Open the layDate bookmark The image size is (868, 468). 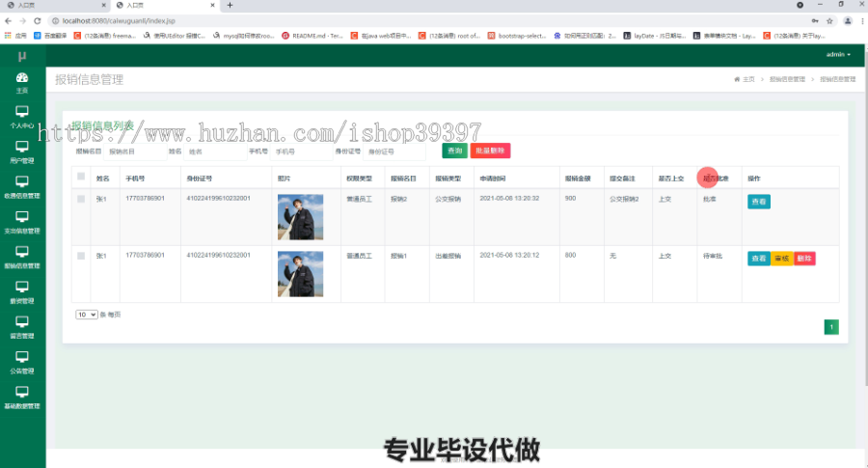[655, 36]
